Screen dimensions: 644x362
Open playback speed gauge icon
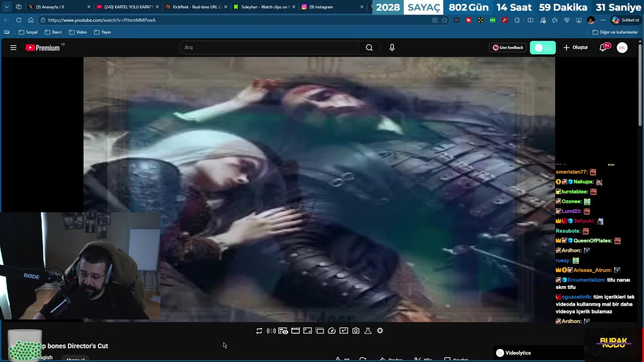tap(332, 331)
